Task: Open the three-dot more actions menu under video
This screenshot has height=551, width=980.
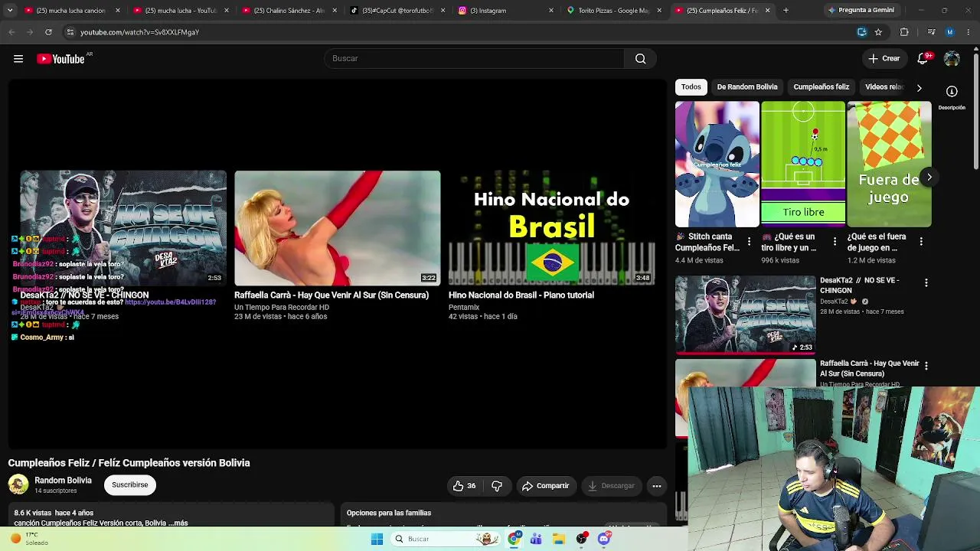Action: point(656,486)
